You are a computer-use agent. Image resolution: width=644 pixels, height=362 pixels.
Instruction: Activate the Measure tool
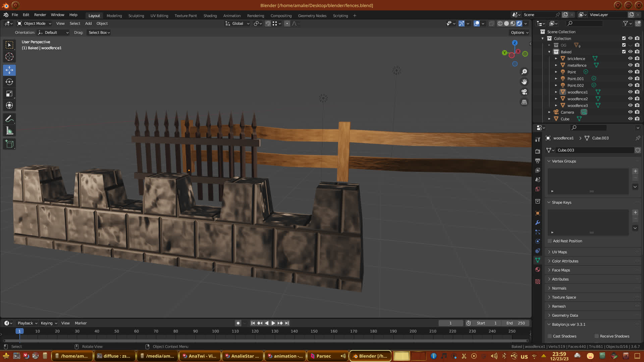pyautogui.click(x=9, y=131)
